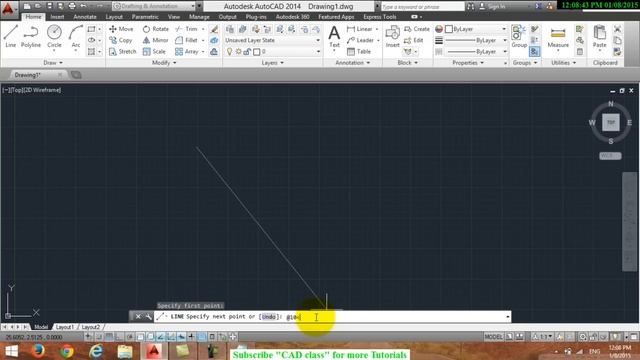
Task: Open the AutoCAD application menu logo
Action: 7,7
